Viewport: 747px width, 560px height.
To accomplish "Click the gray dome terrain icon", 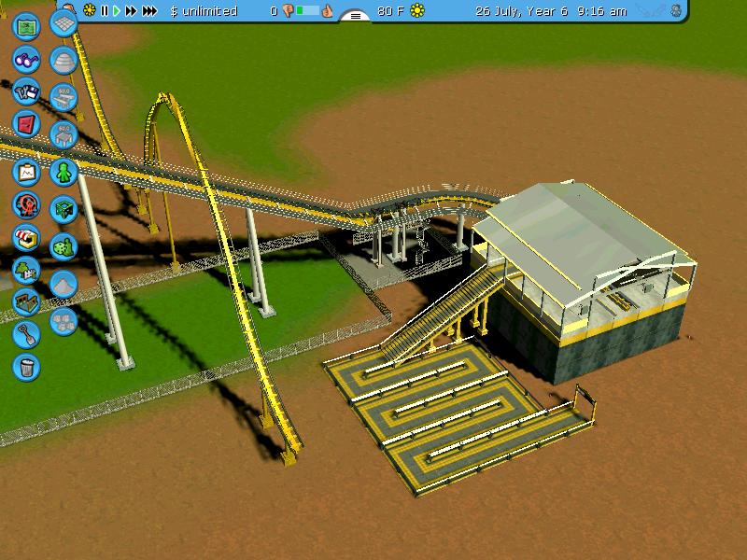I will point(63,60).
